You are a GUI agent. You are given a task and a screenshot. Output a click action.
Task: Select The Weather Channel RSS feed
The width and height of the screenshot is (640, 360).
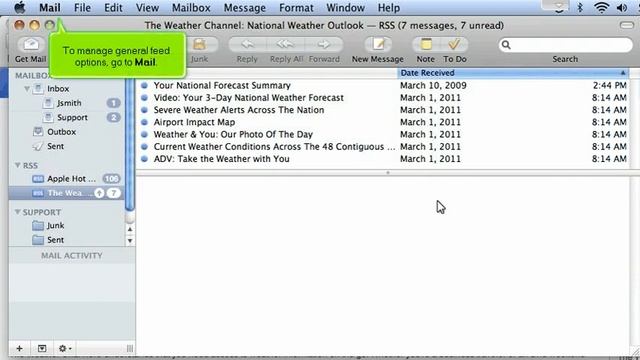pyautogui.click(x=67, y=193)
